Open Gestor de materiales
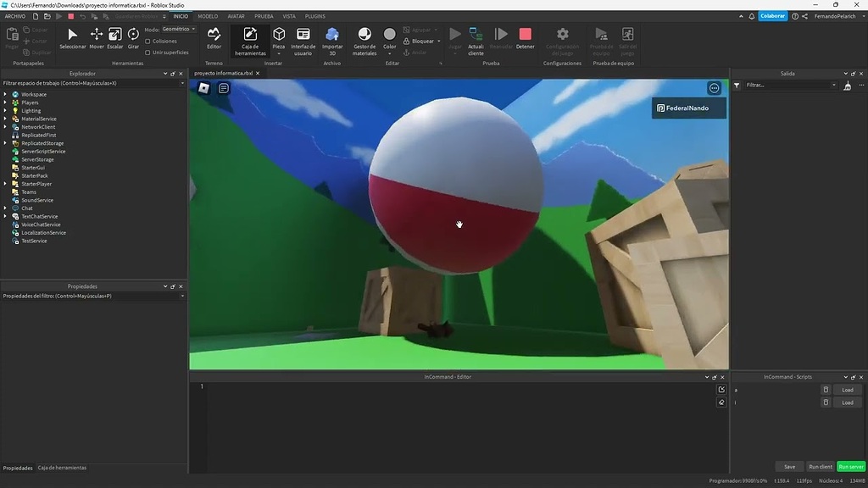 [x=364, y=41]
